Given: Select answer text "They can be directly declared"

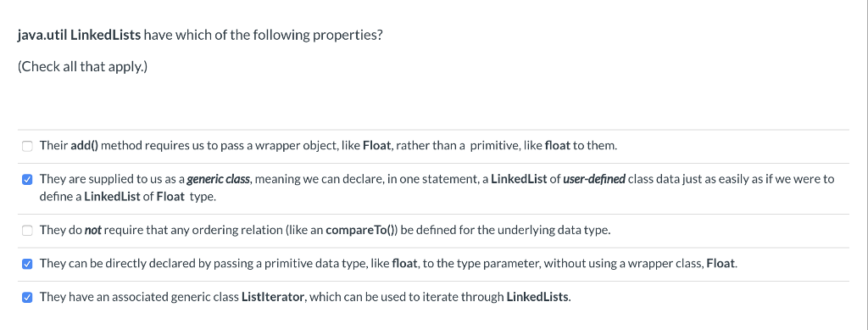Looking at the screenshot, I should point(388,264).
